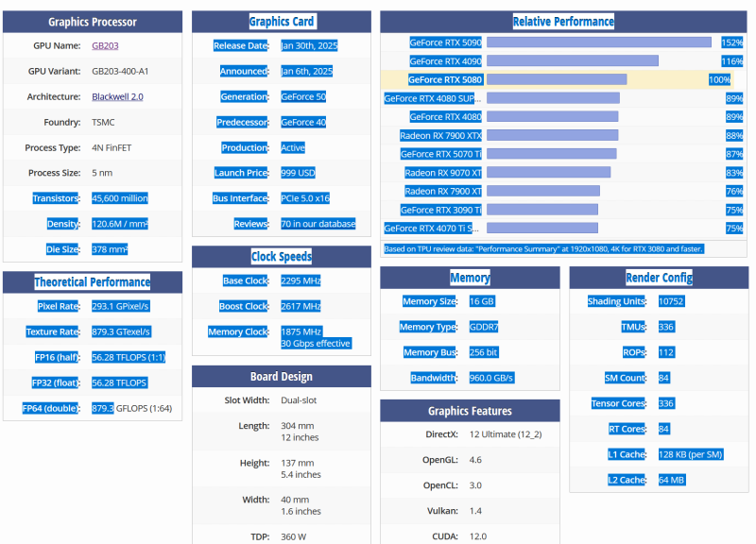Screen dimensions: 756x544
Task: Click GeForce RTX 5090 in Relative Performance
Action: [445, 42]
